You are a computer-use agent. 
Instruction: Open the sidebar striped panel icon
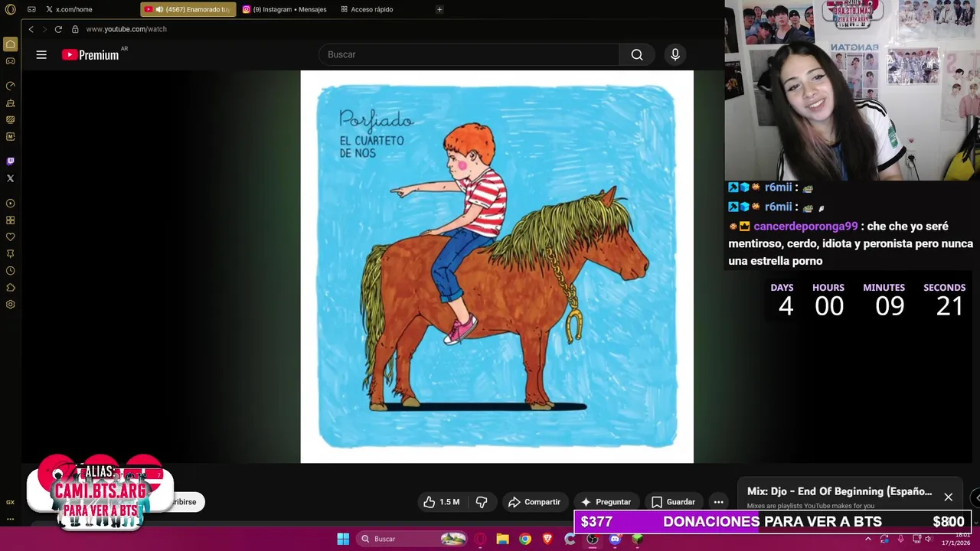pyautogui.click(x=10, y=119)
